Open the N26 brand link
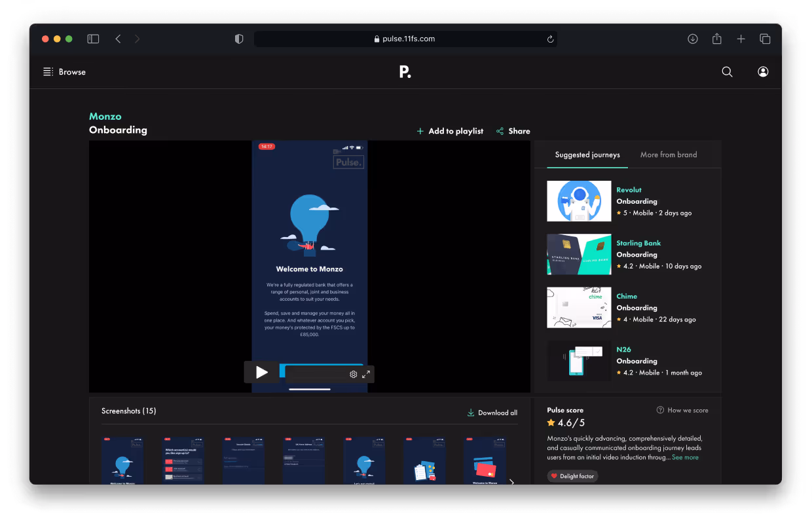This screenshot has height=520, width=812. pyautogui.click(x=623, y=349)
